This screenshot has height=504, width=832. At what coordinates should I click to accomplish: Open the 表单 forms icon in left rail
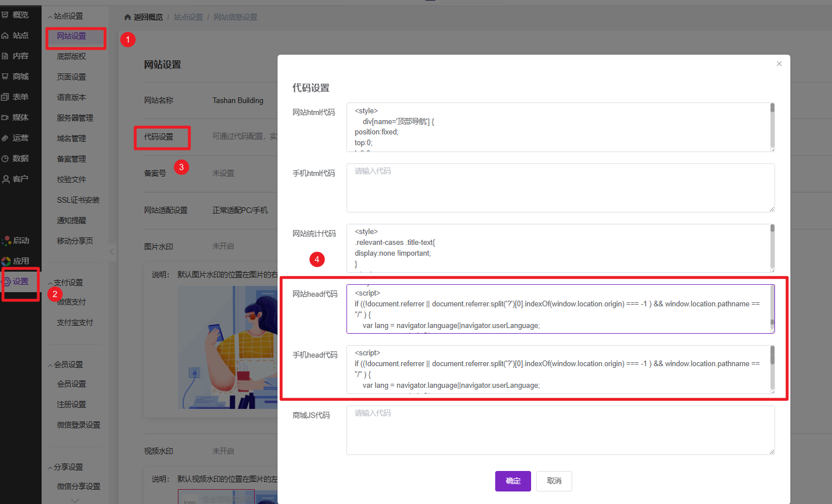click(5, 97)
